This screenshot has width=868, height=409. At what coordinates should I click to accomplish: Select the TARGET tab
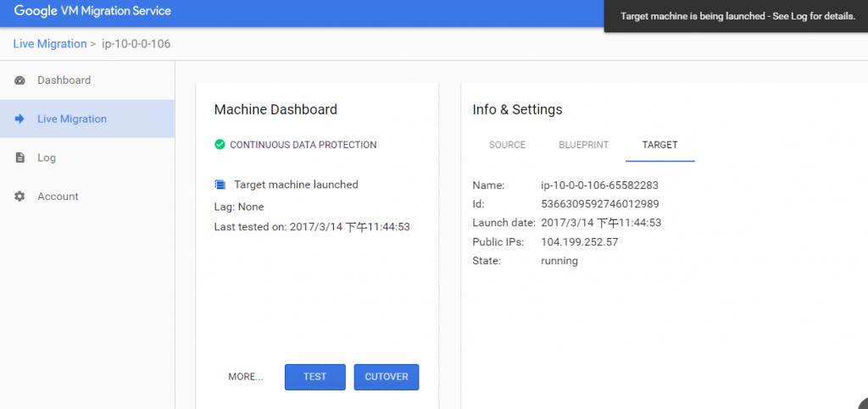point(659,145)
